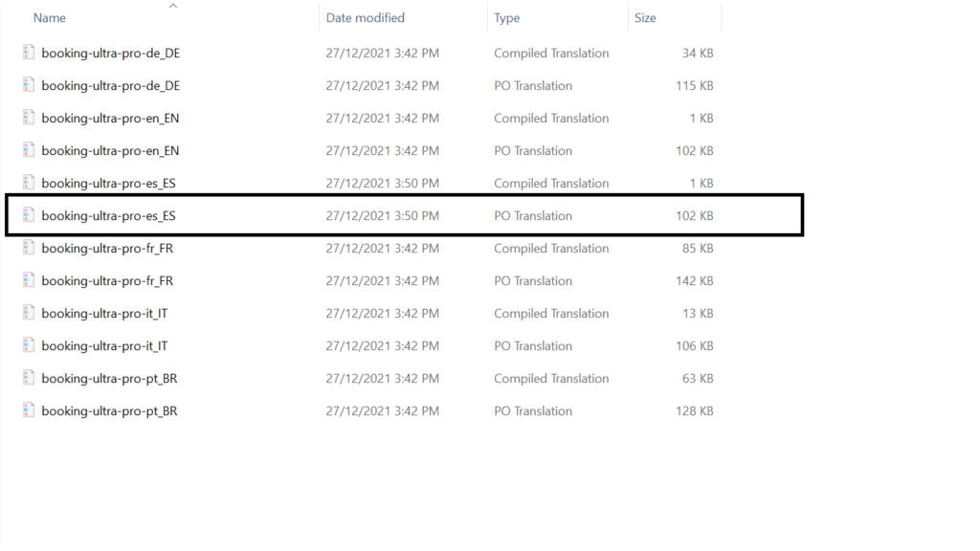The width and height of the screenshot is (980, 551).
Task: Click the PO file icon for booking-ultra-pro-es_ES
Action: pos(28,215)
